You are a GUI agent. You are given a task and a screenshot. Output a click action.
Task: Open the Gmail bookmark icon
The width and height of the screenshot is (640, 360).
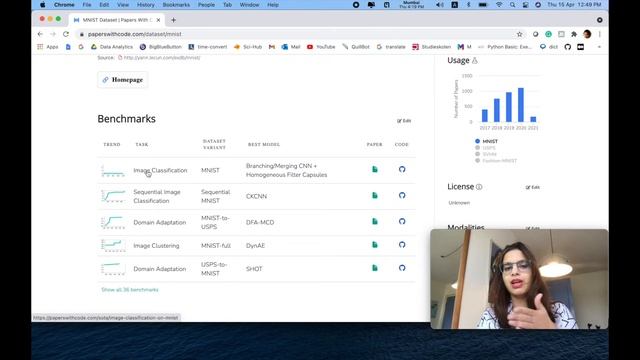click(272, 47)
